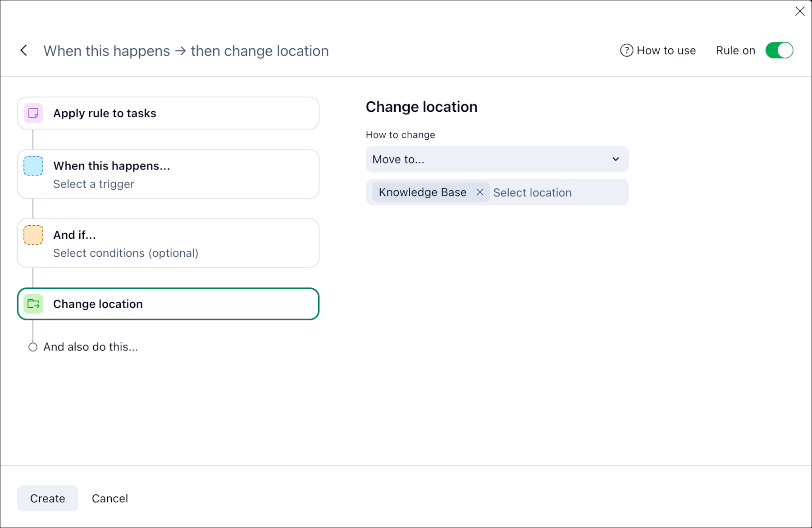
Task: Toggle the Rule on switch
Action: [x=779, y=50]
